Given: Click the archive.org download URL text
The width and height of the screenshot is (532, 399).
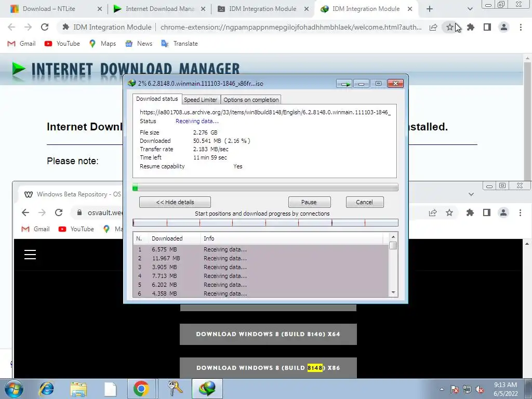Looking at the screenshot, I should pos(265,112).
